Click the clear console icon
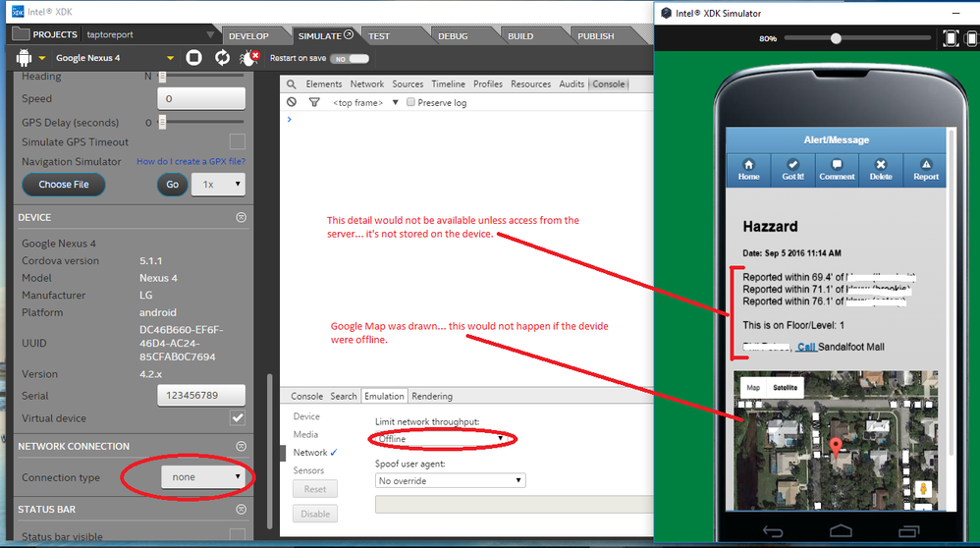 292,102
